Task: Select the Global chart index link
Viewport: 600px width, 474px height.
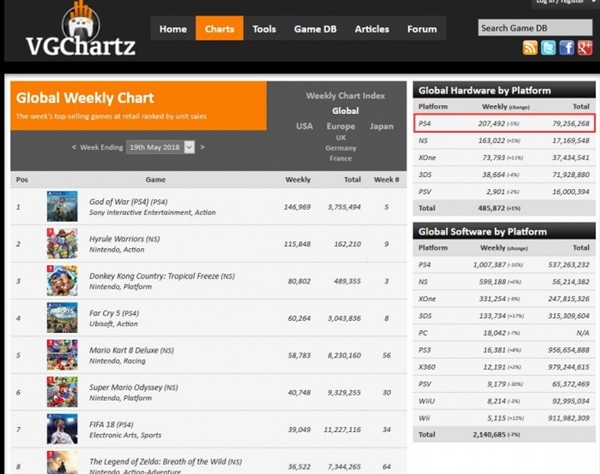Action: (345, 111)
